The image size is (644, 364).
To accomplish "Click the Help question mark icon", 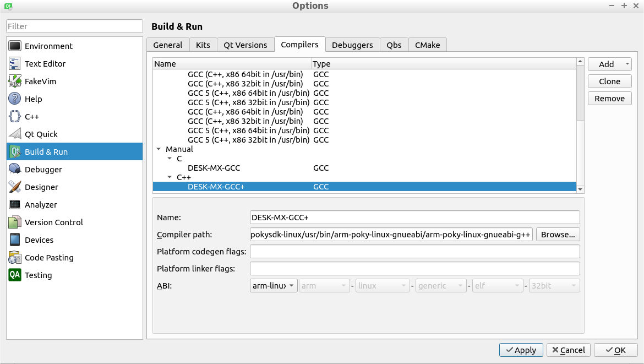I will [15, 99].
